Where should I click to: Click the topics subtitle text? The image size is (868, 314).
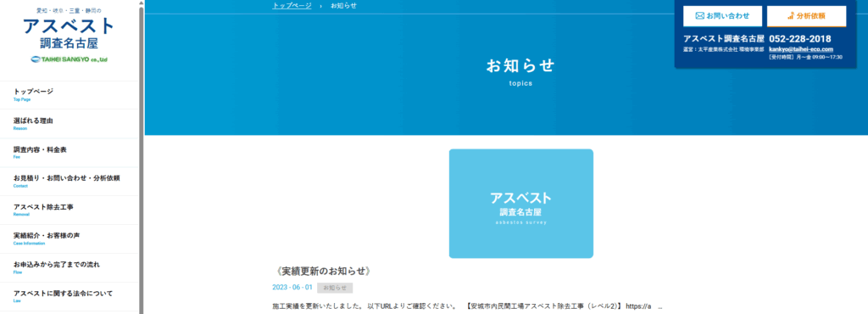click(x=520, y=84)
